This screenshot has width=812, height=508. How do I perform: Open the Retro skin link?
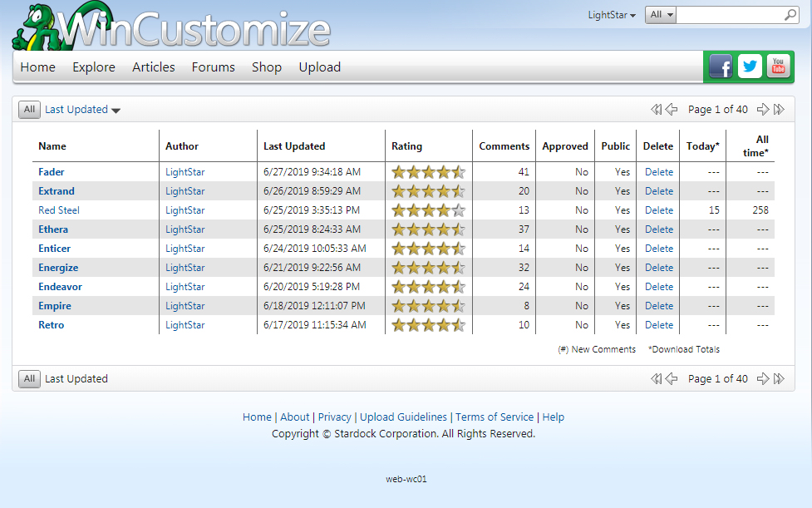(x=52, y=325)
